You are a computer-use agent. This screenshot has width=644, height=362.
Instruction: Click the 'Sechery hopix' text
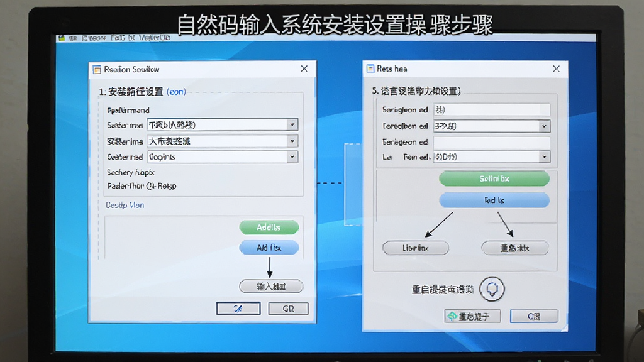131,172
